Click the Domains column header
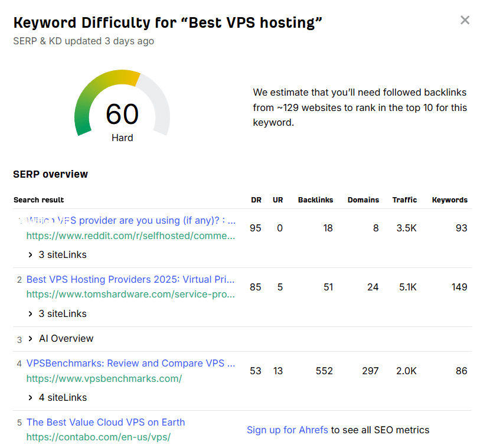The image size is (490, 448). point(363,200)
